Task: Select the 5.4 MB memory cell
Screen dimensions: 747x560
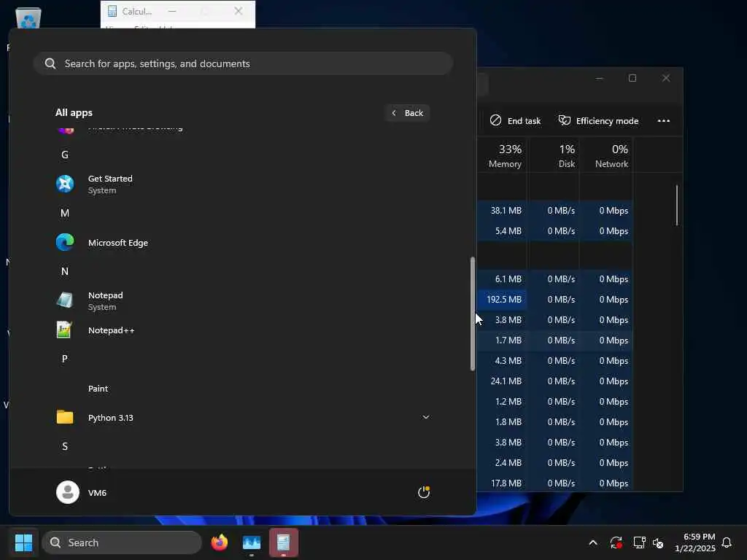Action: point(502,231)
